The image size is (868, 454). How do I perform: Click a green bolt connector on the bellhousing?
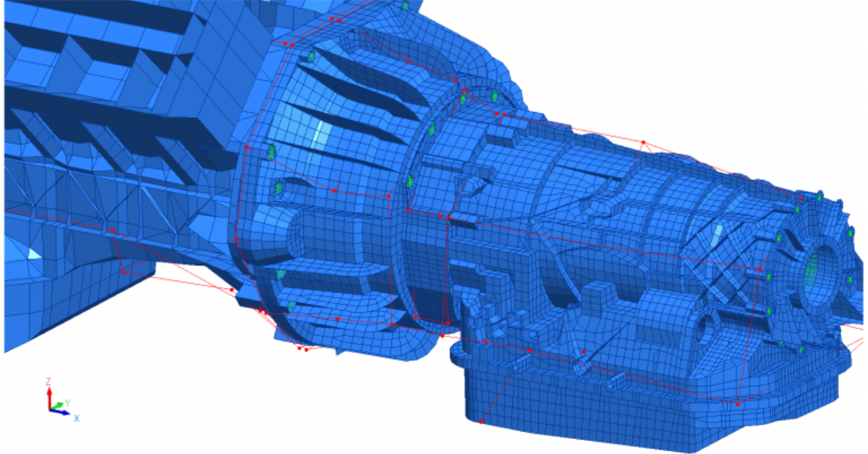point(312,56)
